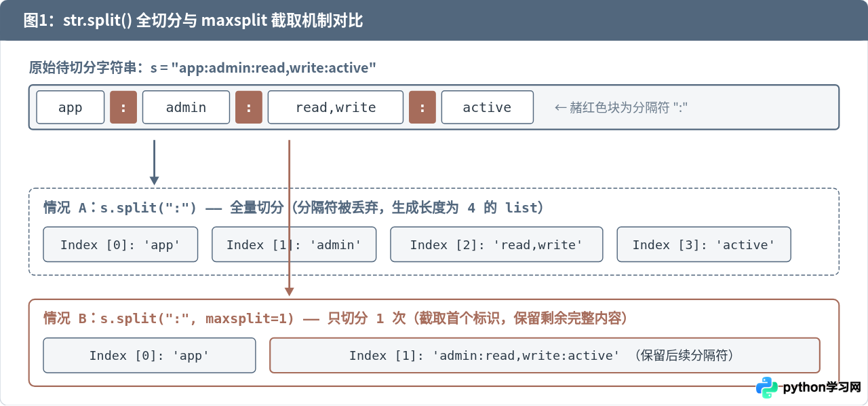
Task: Click the 'read,write' token box
Action: coord(336,107)
